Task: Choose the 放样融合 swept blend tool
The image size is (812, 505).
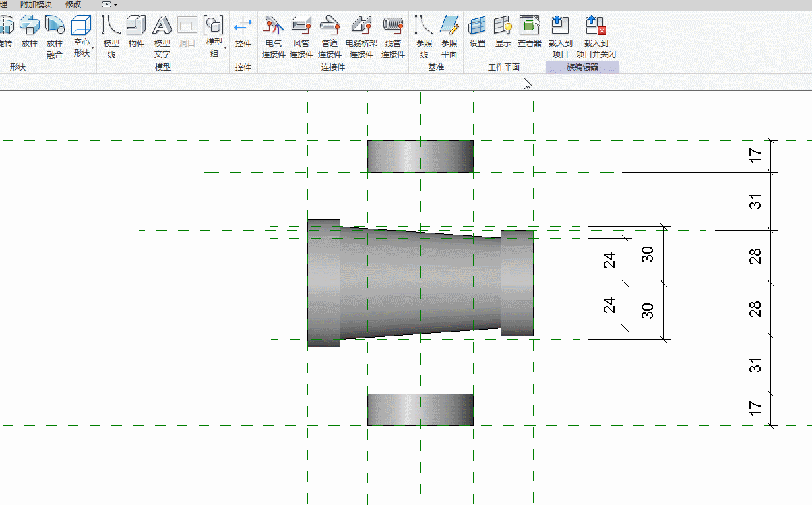Action: (55, 37)
